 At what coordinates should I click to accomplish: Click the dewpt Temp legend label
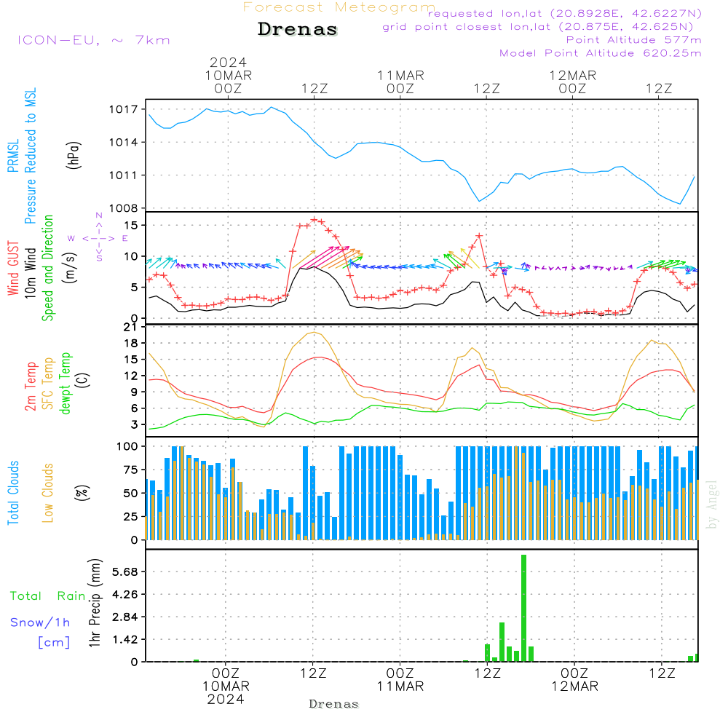(66, 384)
